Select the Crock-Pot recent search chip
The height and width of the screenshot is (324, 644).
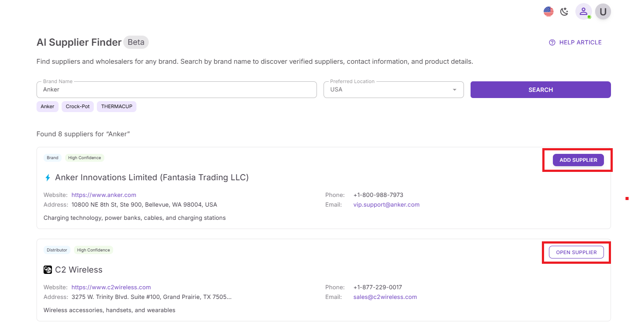78,106
